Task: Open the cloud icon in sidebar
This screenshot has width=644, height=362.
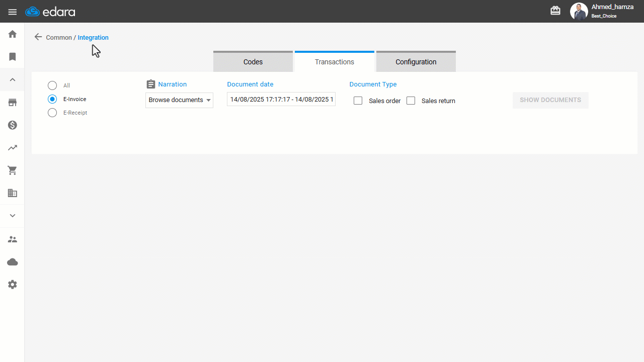Action: click(13, 262)
